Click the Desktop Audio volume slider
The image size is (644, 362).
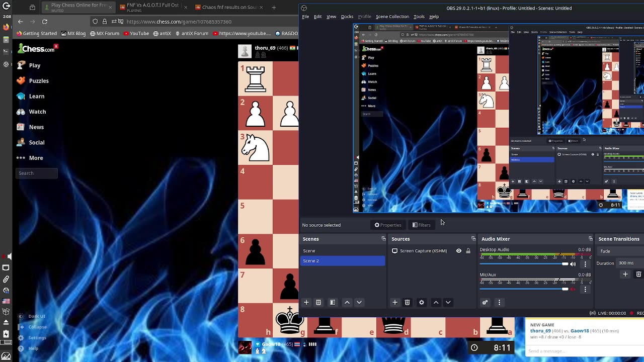(x=524, y=264)
